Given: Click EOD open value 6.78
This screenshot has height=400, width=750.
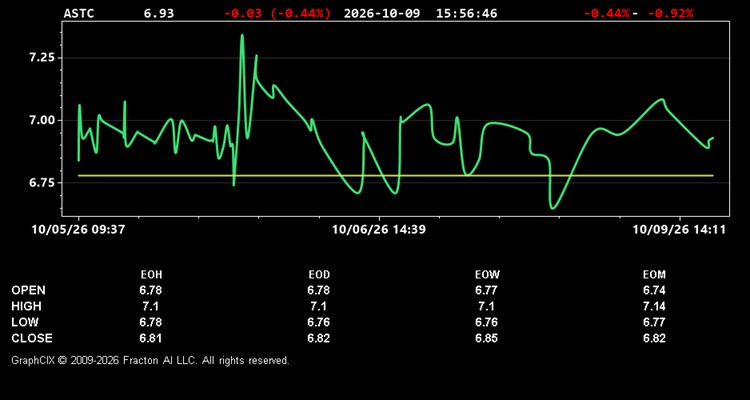Looking at the screenshot, I should (x=319, y=290).
